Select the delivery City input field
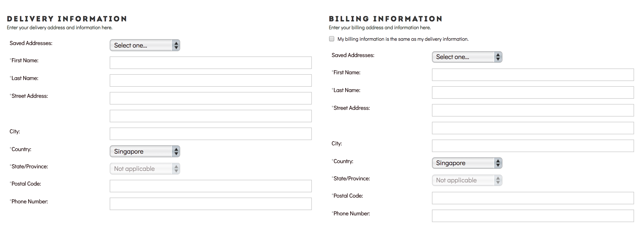The image size is (644, 243). pos(211,134)
